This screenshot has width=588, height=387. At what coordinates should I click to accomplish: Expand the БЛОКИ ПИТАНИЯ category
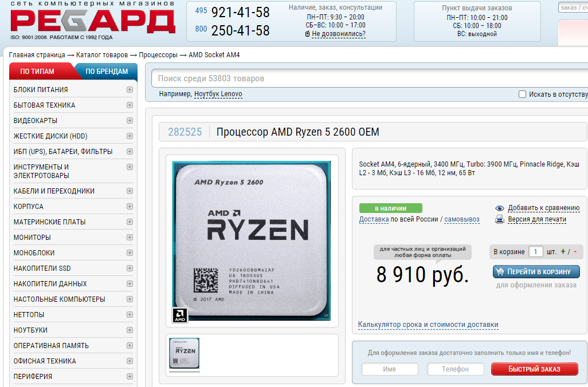130,89
